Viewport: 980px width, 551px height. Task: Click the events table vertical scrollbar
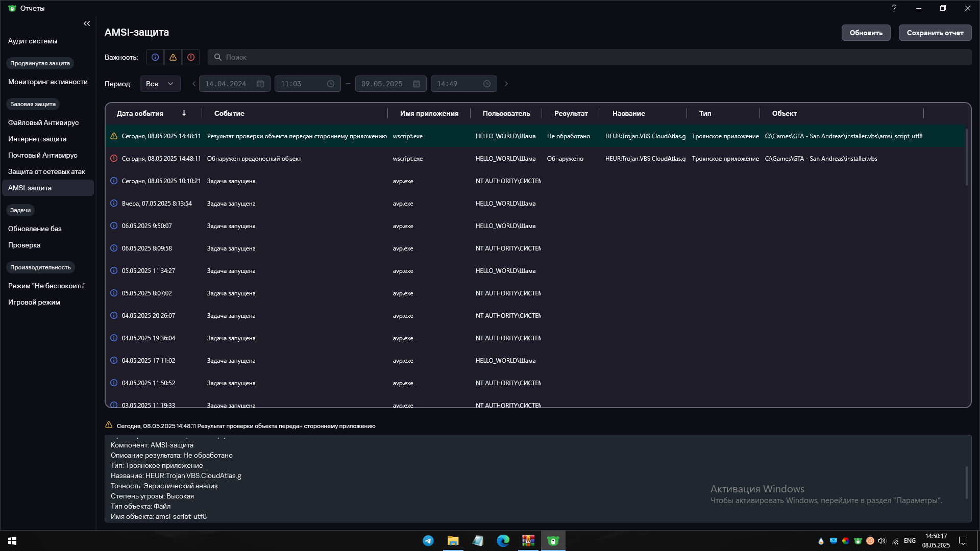(966, 157)
